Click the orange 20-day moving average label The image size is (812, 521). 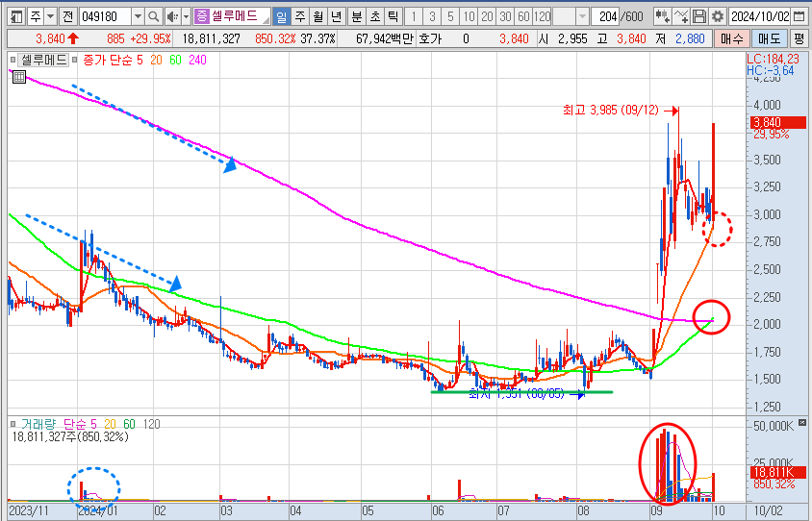156,60
